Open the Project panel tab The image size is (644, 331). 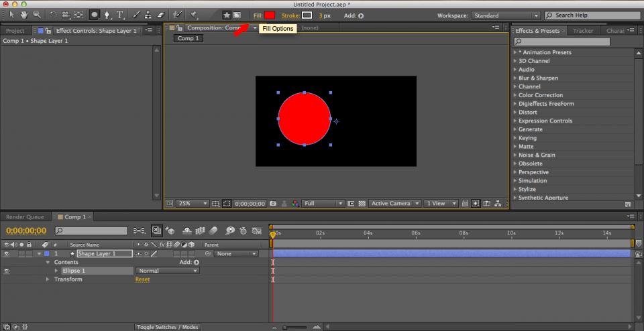[15, 31]
